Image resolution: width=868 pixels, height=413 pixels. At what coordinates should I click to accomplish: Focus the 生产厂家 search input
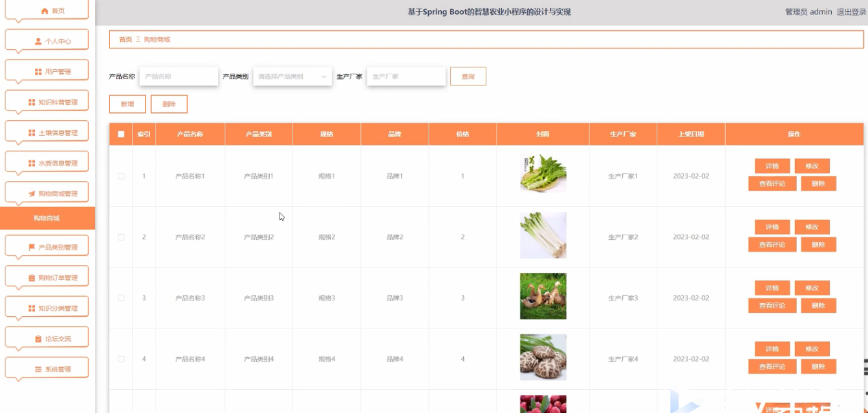pyautogui.click(x=406, y=76)
